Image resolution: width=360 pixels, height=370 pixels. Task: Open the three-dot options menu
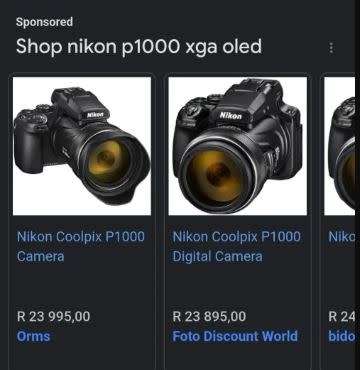[331, 48]
